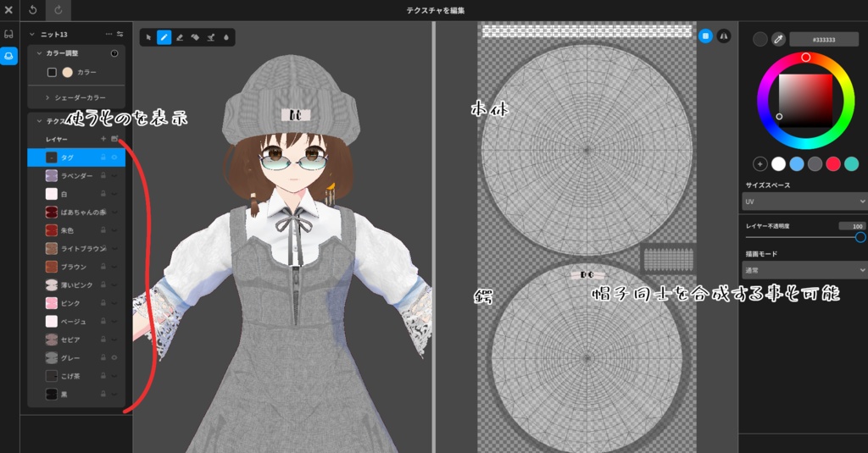Image resolution: width=868 pixels, height=453 pixels.
Task: Import an image as new layer
Action: pyautogui.click(x=114, y=139)
